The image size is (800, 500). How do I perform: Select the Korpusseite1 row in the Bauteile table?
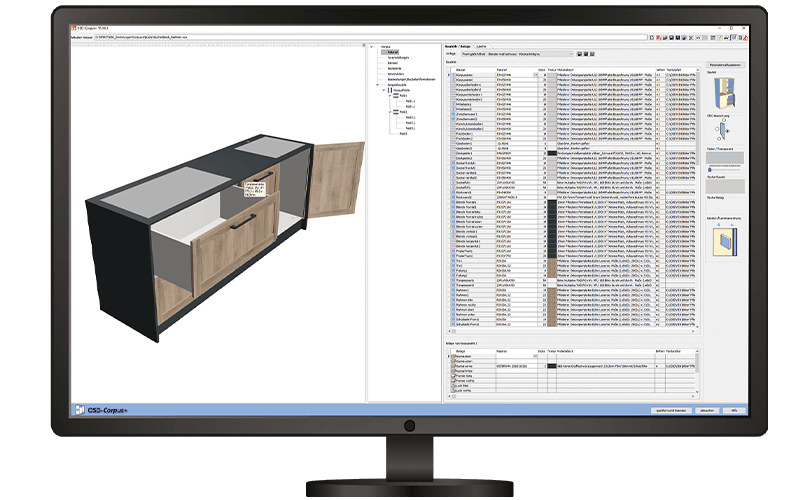[573, 75]
